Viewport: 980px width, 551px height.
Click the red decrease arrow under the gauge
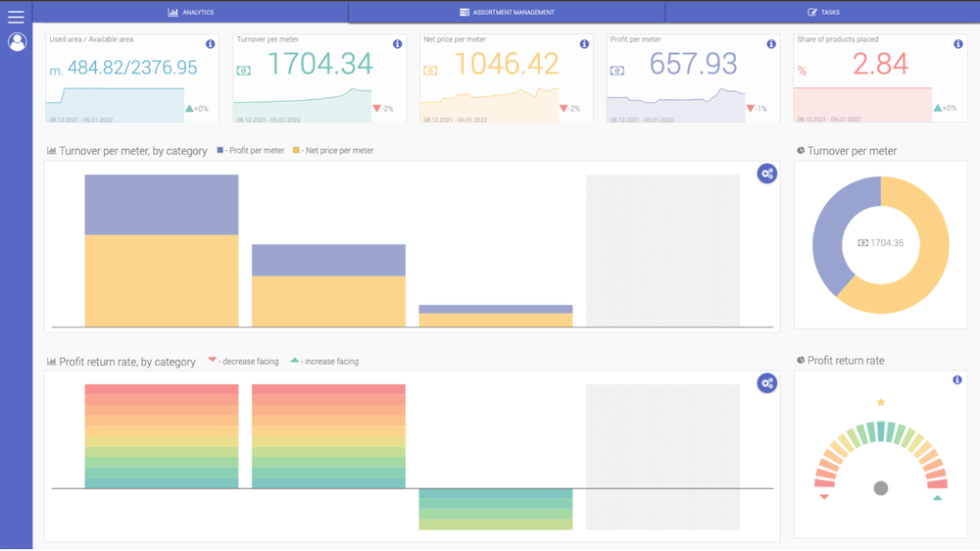point(824,497)
